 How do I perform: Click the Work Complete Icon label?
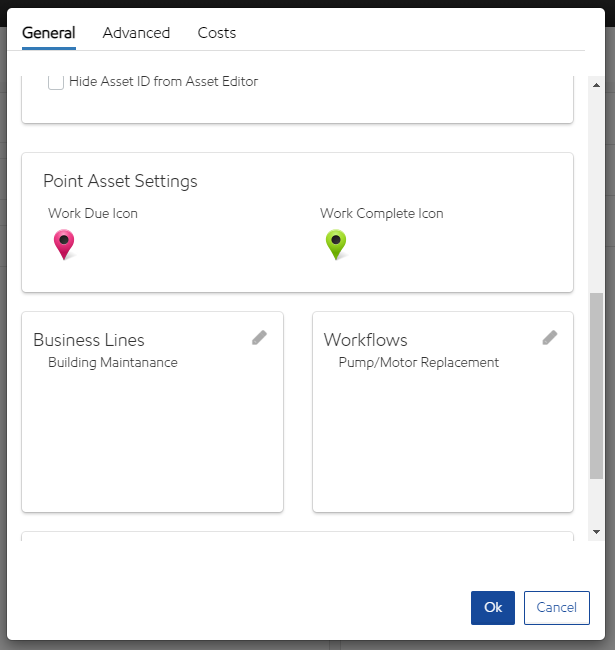[x=381, y=213]
